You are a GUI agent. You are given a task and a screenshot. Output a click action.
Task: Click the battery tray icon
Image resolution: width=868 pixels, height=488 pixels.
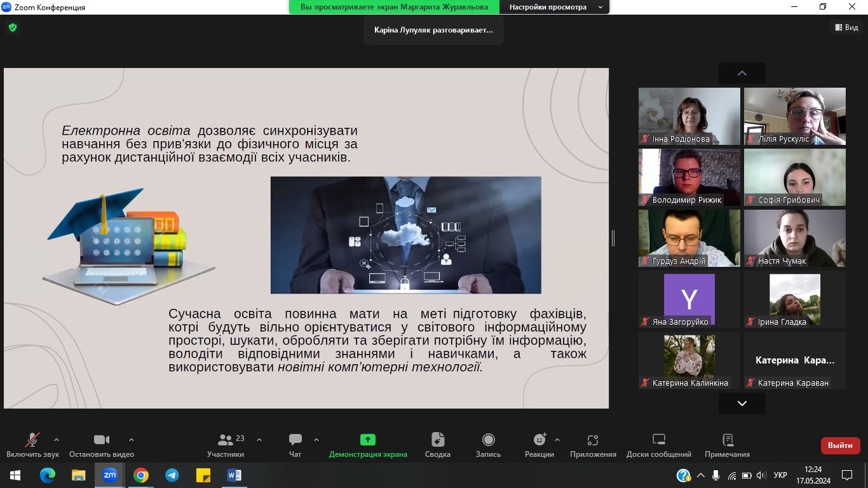click(x=747, y=475)
